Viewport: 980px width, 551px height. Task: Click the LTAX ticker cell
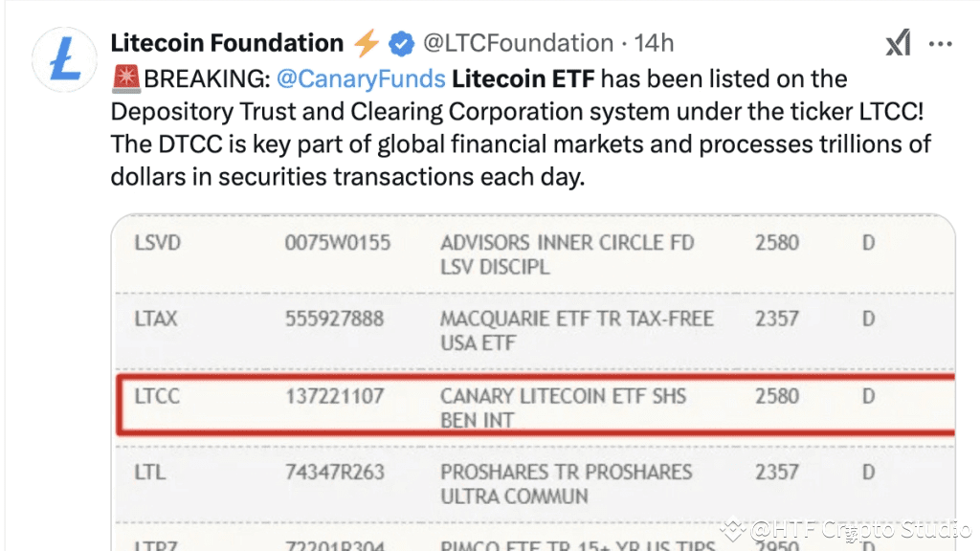156,319
